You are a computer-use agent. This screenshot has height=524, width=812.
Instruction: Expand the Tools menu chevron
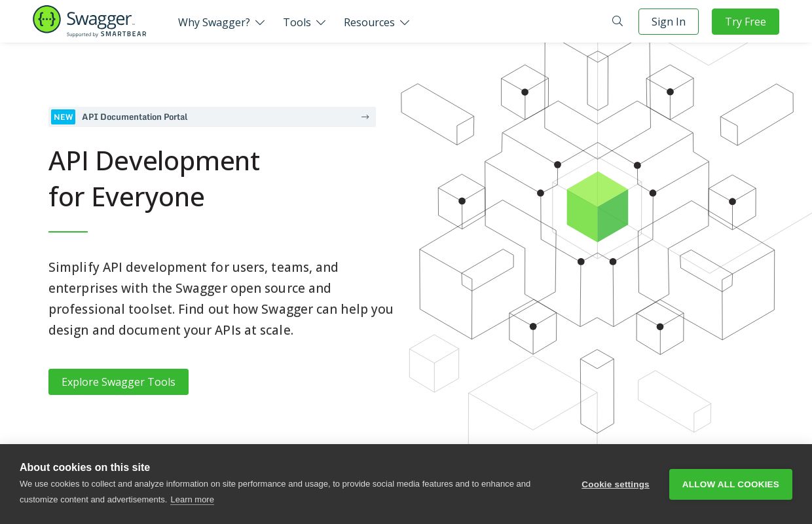click(321, 22)
